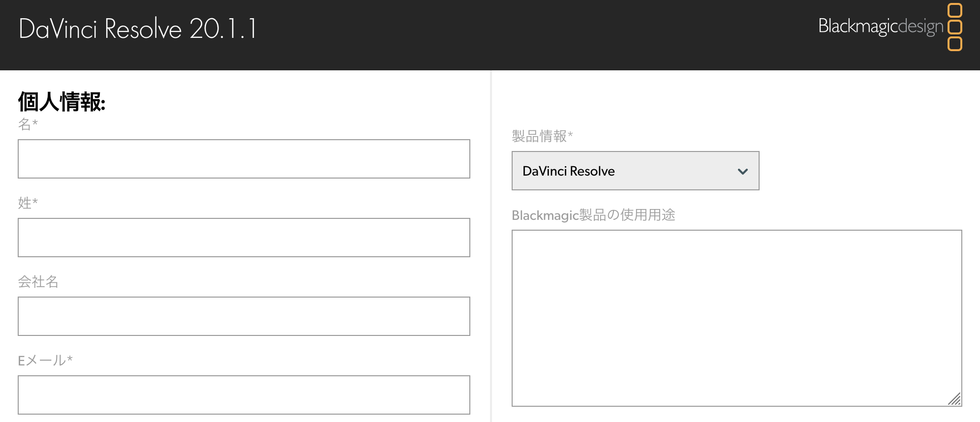This screenshot has height=422, width=980.
Task: Click the 個人情報: heading
Action: coord(61,102)
